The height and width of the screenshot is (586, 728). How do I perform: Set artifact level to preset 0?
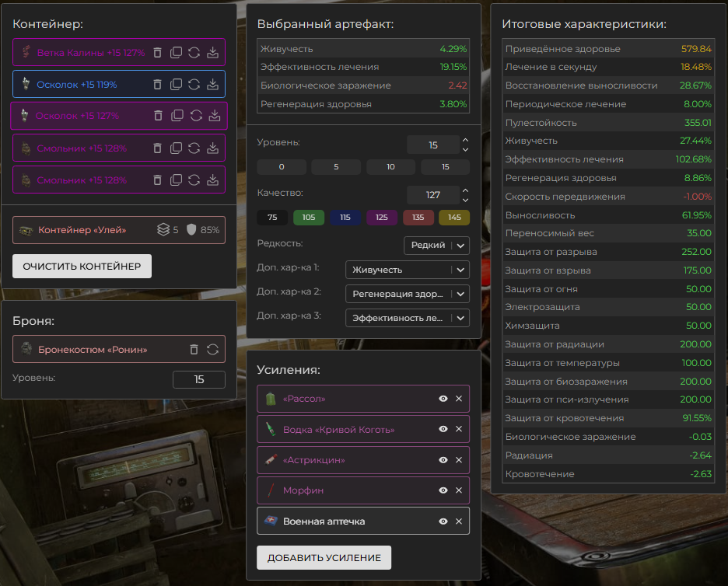[282, 166]
